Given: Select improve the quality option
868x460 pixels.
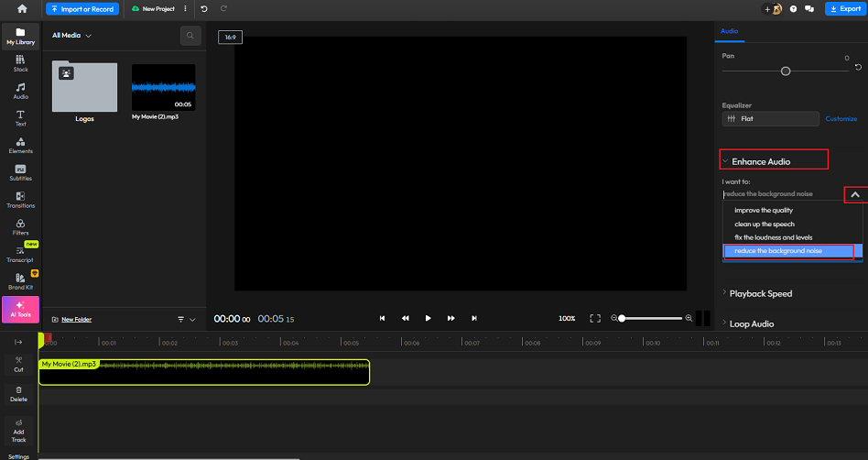Looking at the screenshot, I should pyautogui.click(x=792, y=210).
